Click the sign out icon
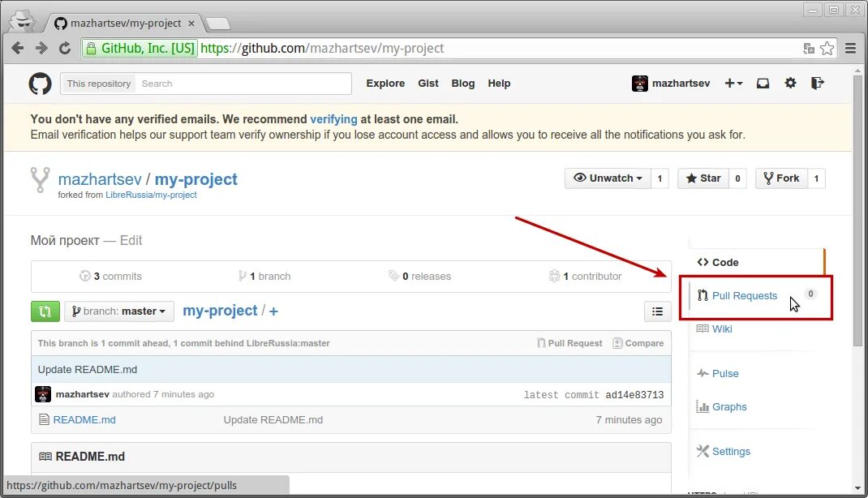 818,83
